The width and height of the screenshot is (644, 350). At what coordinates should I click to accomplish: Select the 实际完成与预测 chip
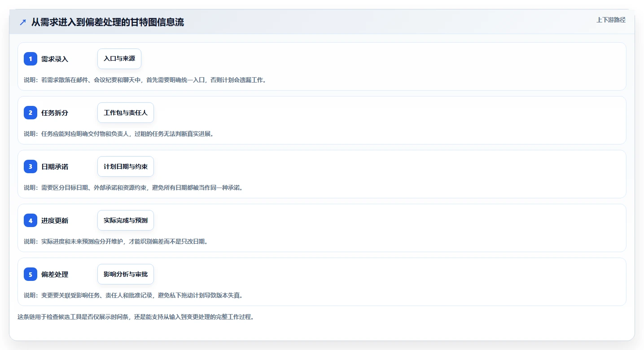126,220
